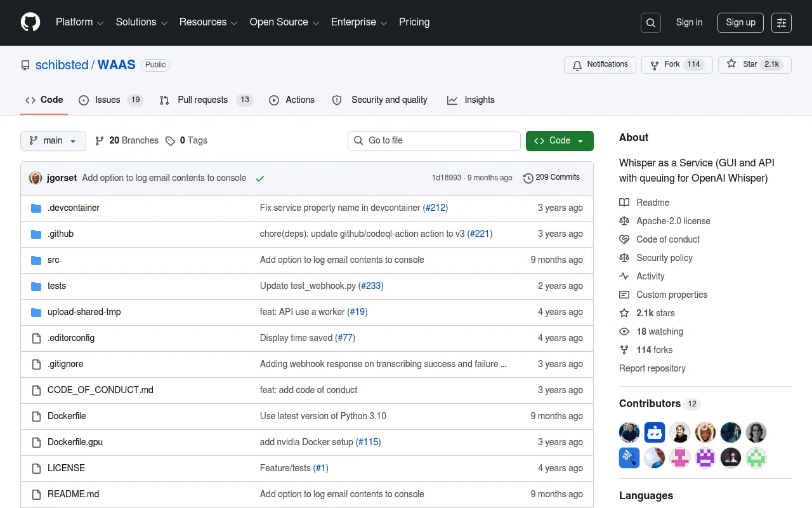Image resolution: width=812 pixels, height=508 pixels.
Task: Click the folder icon for tests
Action: (x=36, y=286)
